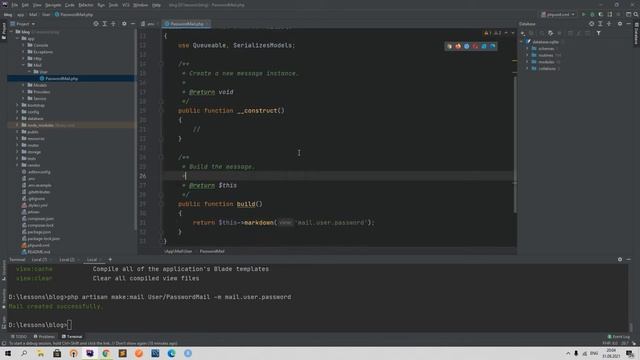
Task: Click the Search Everywhere magnifier
Action: [x=636, y=14]
